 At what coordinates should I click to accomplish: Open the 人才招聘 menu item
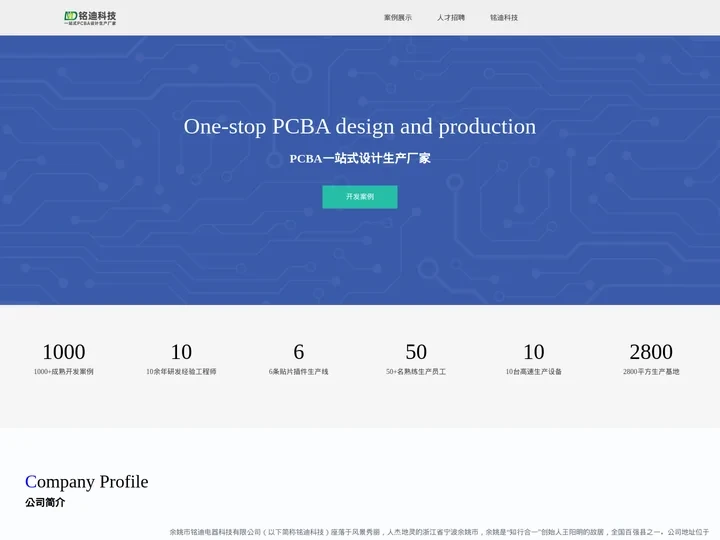click(451, 18)
